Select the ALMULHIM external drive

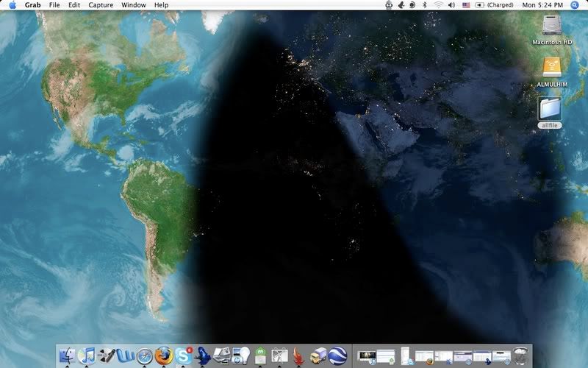coord(552,68)
